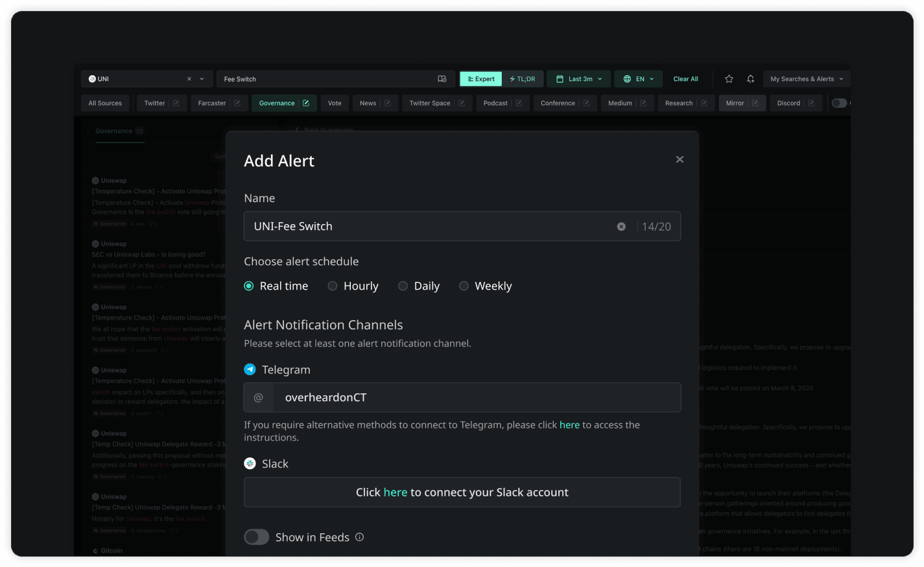Toggle the switch beside the Discord tab

click(x=839, y=103)
